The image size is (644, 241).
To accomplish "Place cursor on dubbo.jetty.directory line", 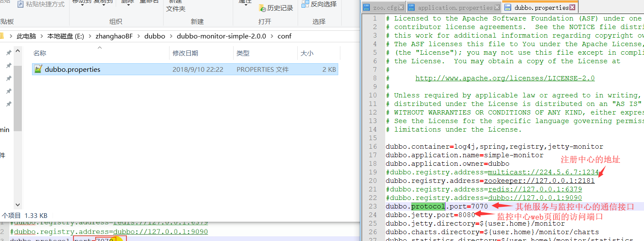I will pos(475,223).
